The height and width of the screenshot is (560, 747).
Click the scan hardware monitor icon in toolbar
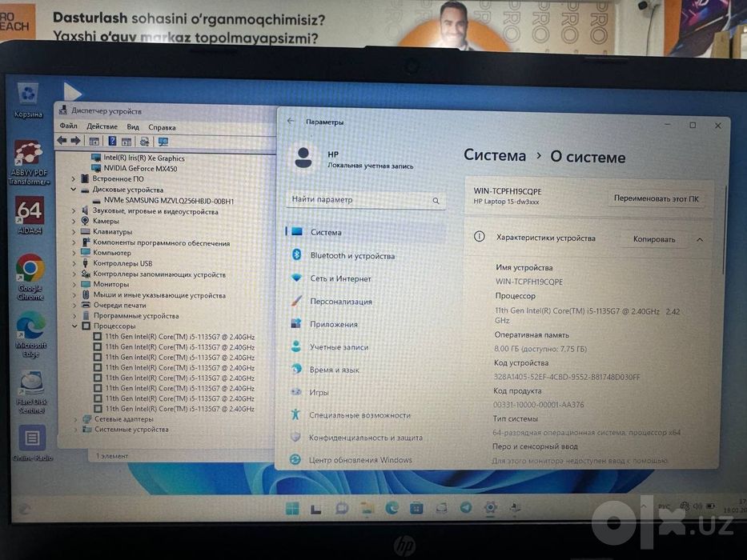(163, 142)
